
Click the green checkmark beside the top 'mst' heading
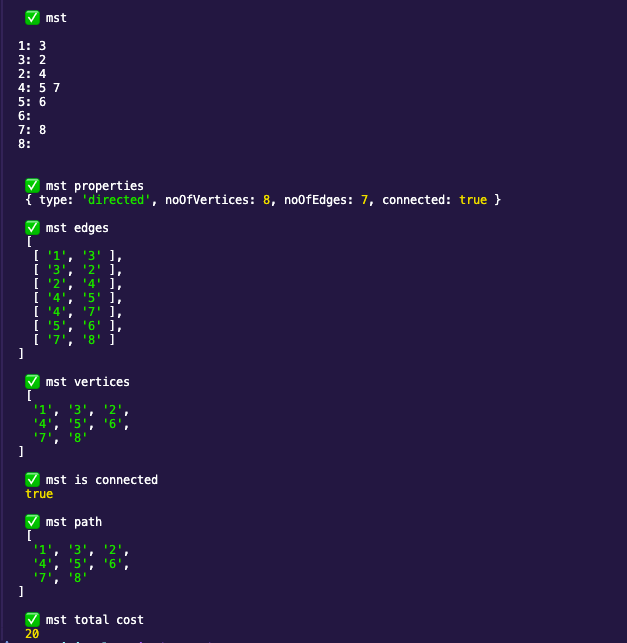pos(32,18)
